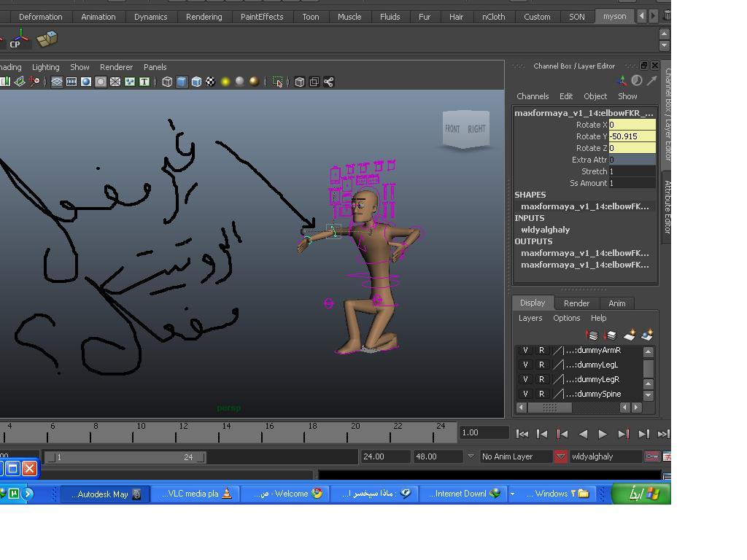Toggle R display type of dummySpine layer
This screenshot has width=747, height=560.
coord(542,394)
